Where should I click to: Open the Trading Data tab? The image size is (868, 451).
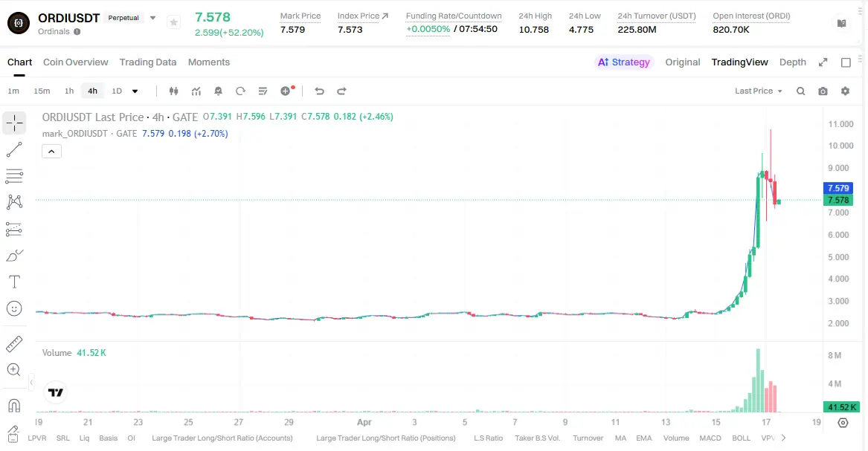pyautogui.click(x=148, y=62)
